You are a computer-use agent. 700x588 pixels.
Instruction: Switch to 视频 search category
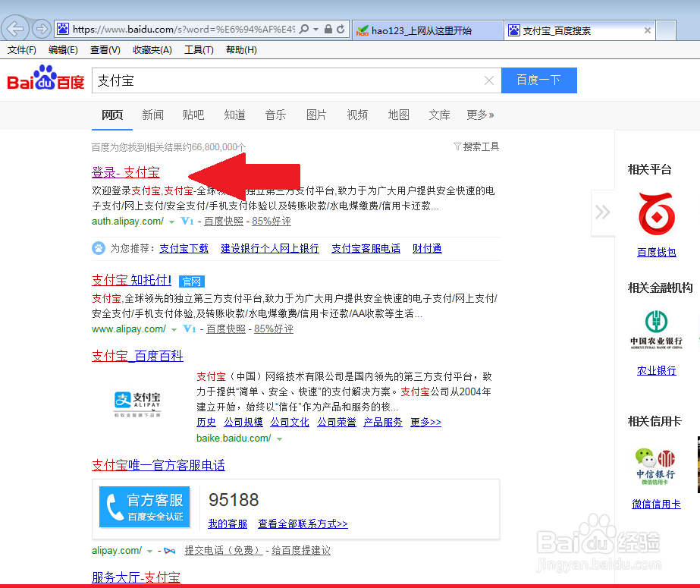(x=358, y=115)
